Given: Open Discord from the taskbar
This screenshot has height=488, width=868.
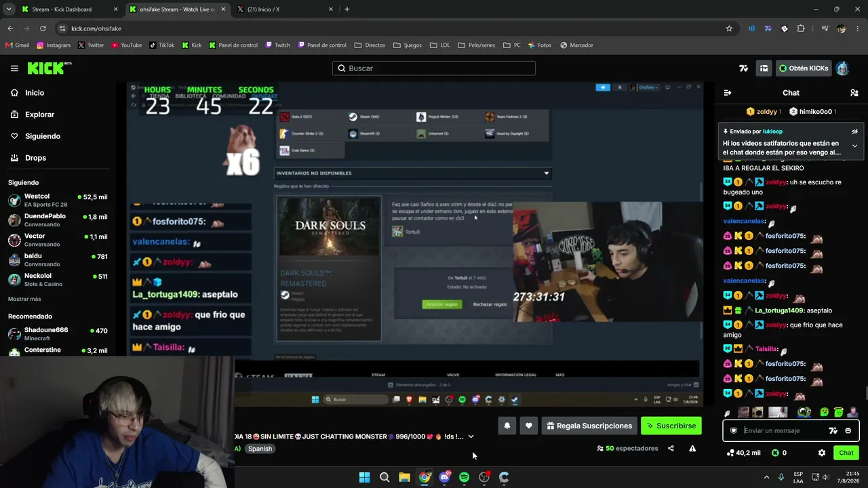Looking at the screenshot, I should [x=444, y=477].
